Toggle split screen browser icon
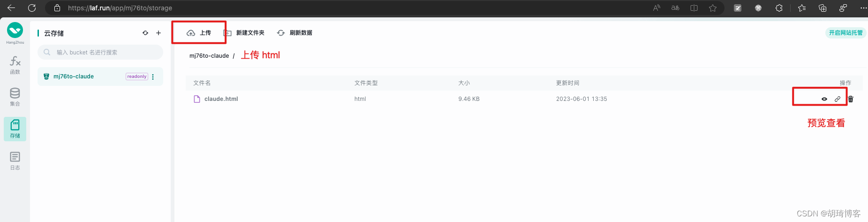Viewport: 868px width, 222px height. coord(694,8)
